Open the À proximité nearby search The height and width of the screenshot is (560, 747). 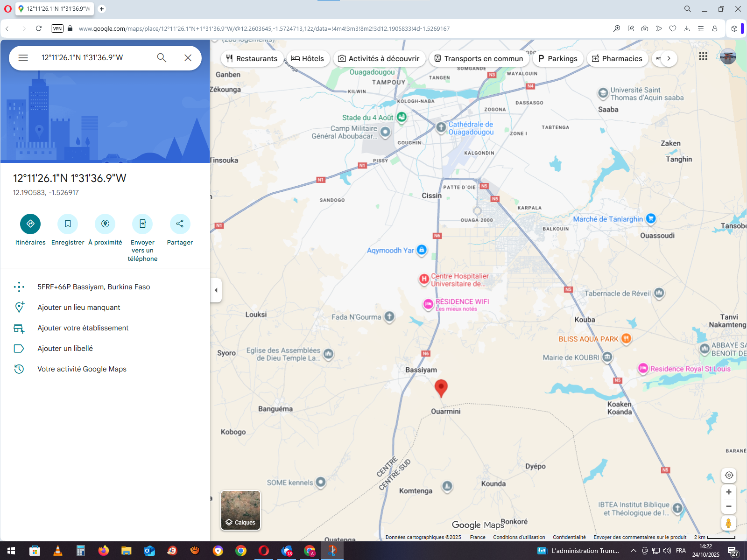pyautogui.click(x=105, y=224)
